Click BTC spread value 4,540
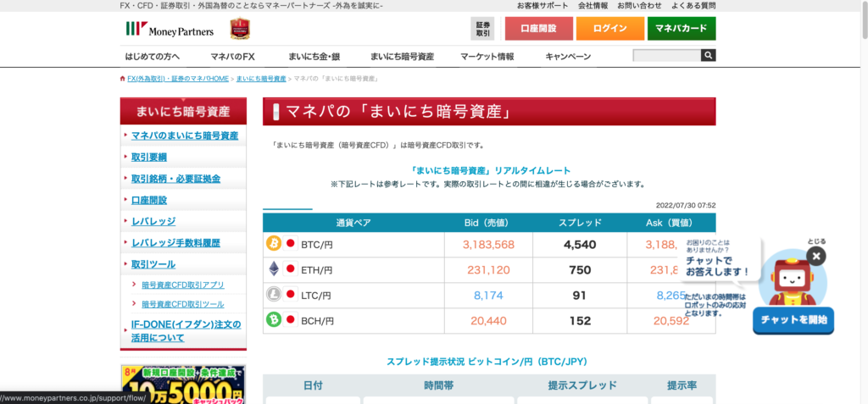Viewport: 868px width, 404px height. click(x=580, y=244)
